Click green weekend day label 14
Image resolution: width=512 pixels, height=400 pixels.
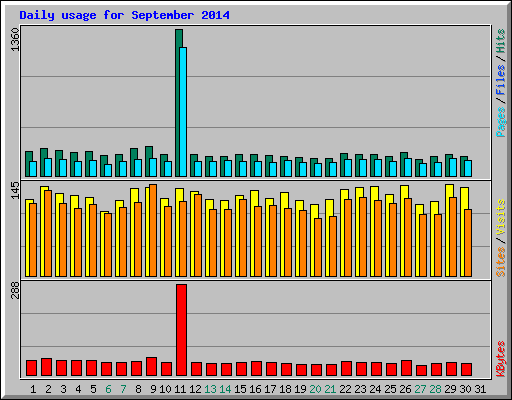225,389
